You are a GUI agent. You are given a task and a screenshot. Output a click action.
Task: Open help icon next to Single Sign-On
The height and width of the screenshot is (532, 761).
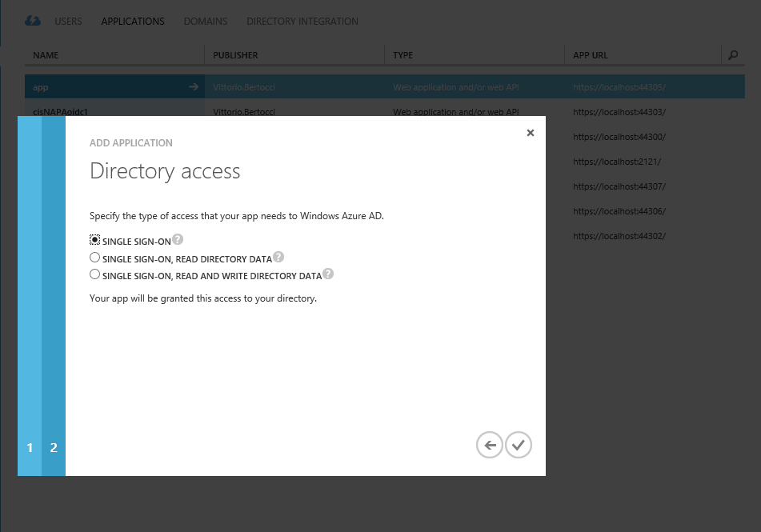(x=178, y=239)
